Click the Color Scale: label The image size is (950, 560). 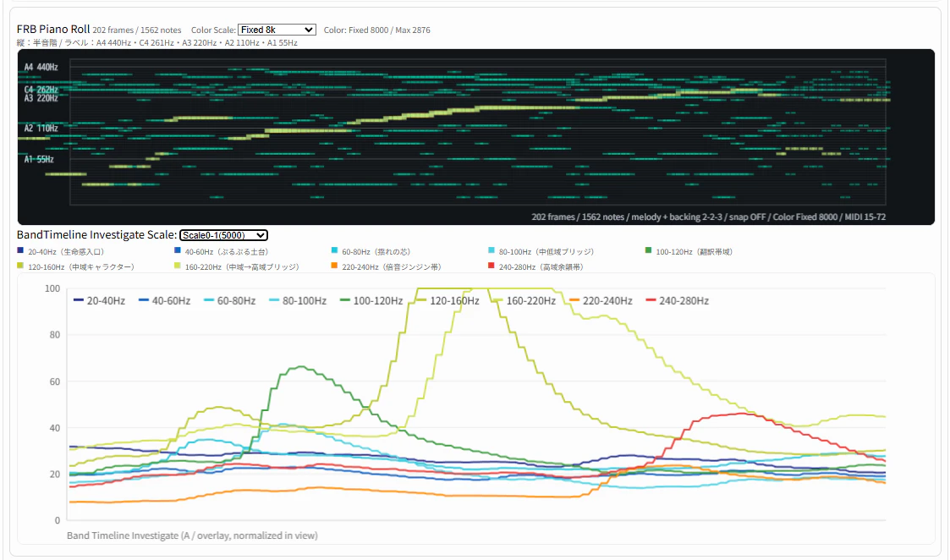pos(213,30)
